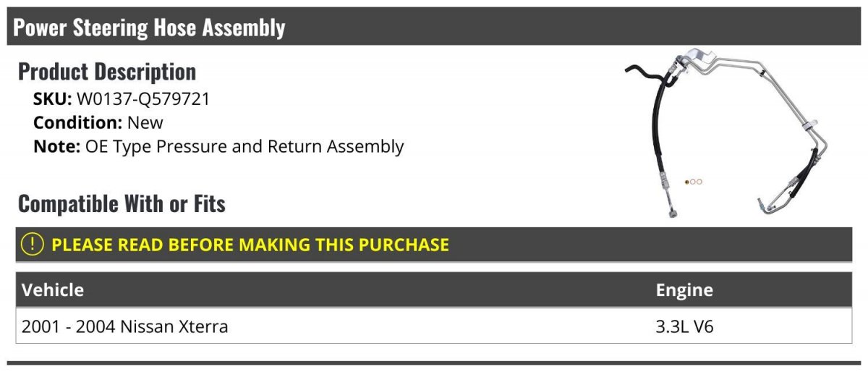Click the Note label
Image resolution: width=868 pixels, height=372 pixels.
point(56,146)
